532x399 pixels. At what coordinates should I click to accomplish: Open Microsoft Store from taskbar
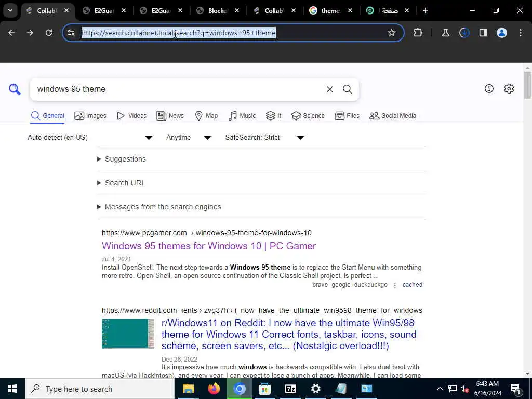(x=264, y=389)
